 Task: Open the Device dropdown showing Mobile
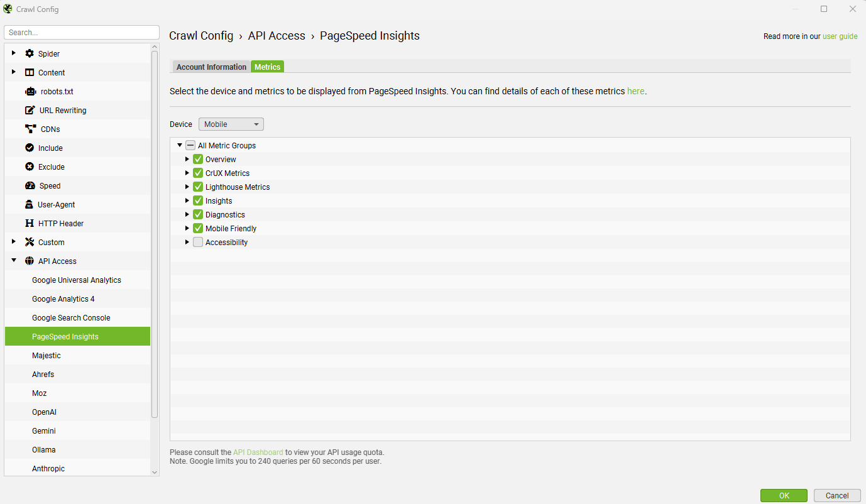231,124
